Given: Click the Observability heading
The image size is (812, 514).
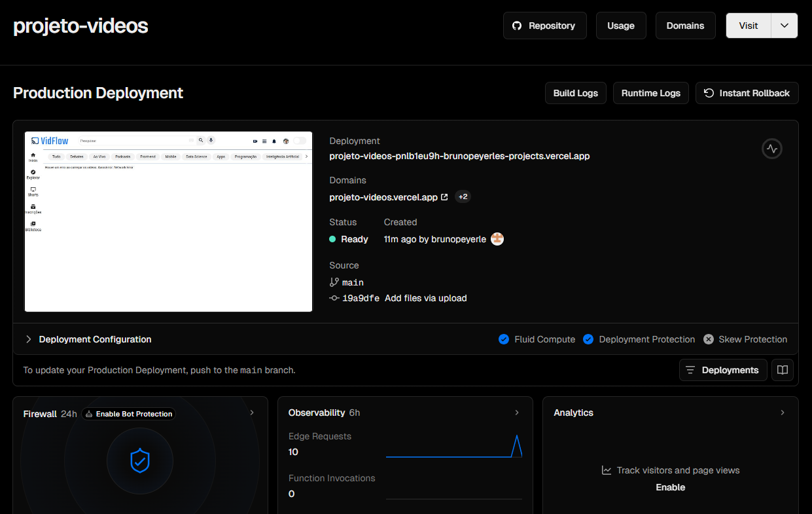Looking at the screenshot, I should 317,413.
